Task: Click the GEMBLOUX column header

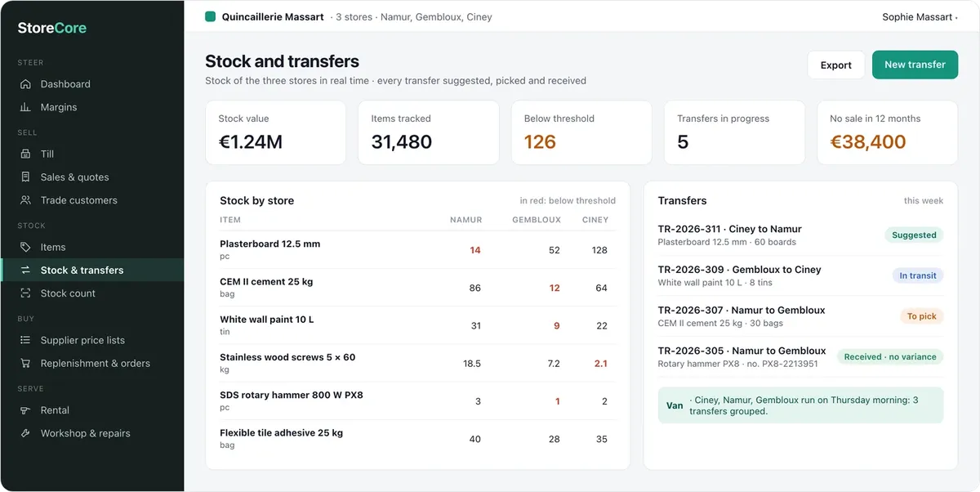Action: (536, 220)
